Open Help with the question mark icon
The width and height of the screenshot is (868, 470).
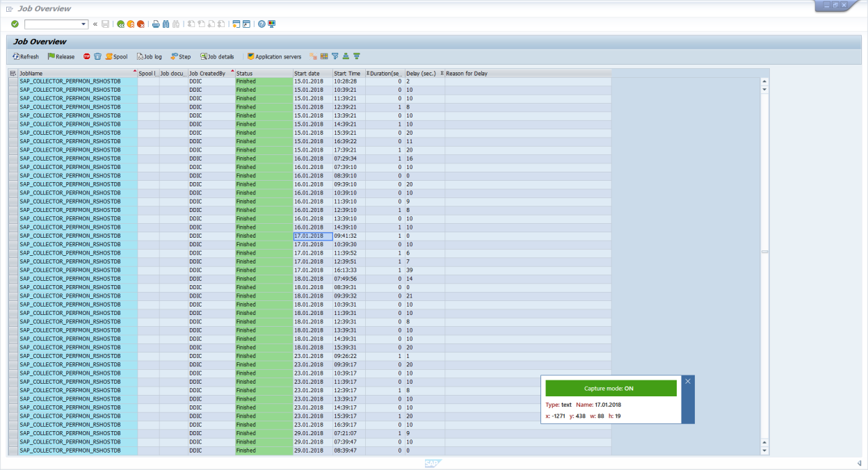tap(262, 24)
